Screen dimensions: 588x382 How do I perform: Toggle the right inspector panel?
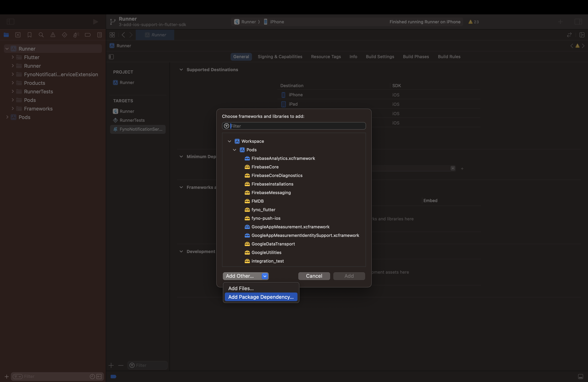(578, 22)
